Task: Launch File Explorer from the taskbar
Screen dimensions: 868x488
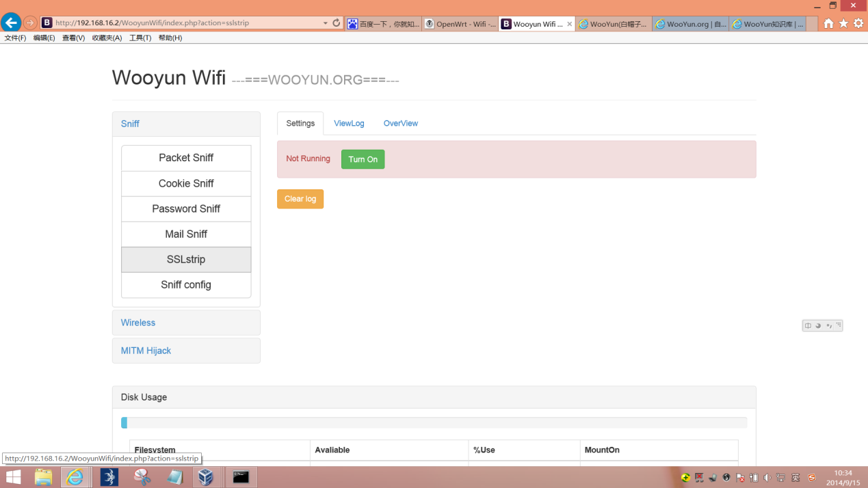Action: click(43, 476)
